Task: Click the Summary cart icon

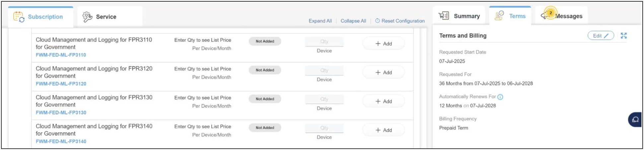Action: pos(444,16)
